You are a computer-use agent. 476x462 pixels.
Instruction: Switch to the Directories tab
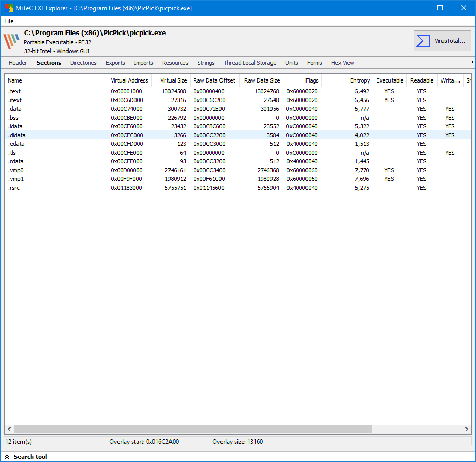pos(83,63)
